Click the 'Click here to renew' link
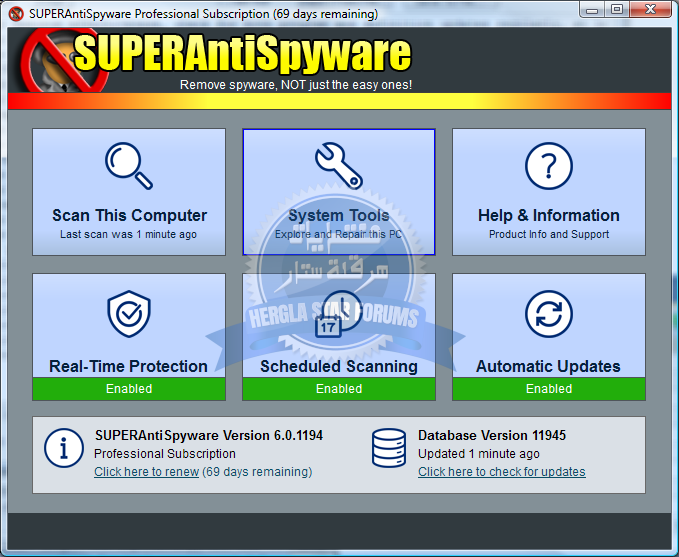Viewport: 679px width, 557px height. pos(146,472)
